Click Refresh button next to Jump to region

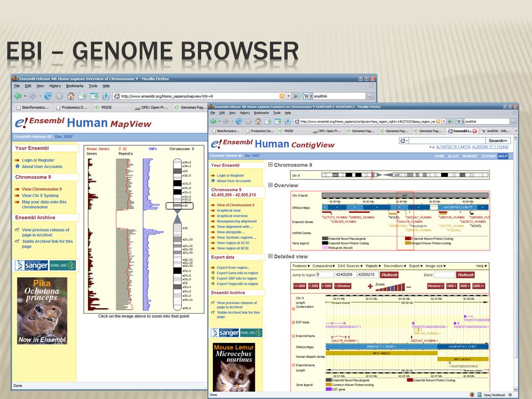(x=389, y=275)
